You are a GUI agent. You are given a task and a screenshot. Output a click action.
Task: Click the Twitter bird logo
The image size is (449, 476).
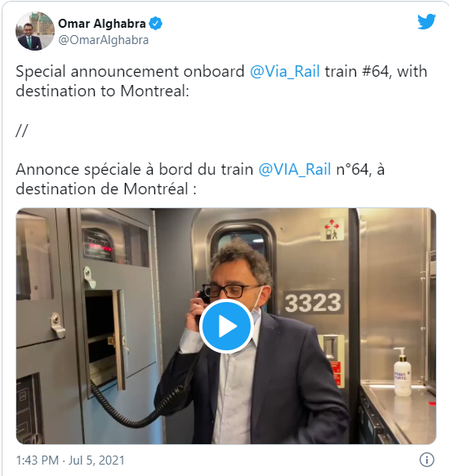point(426,21)
